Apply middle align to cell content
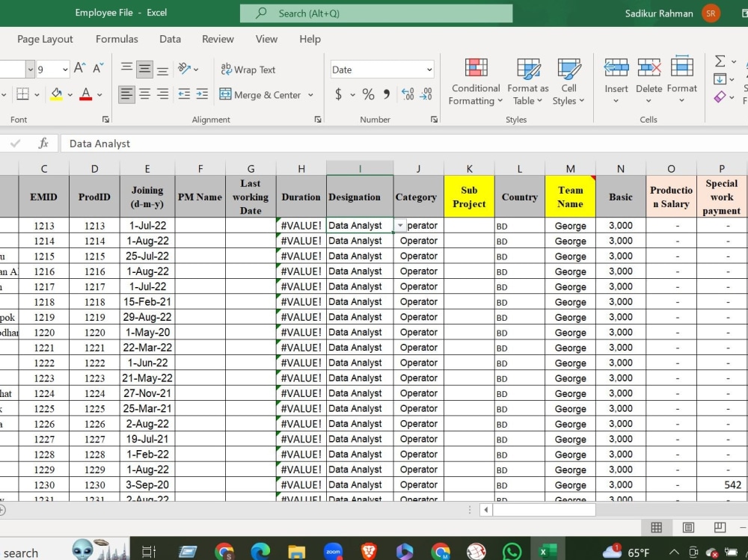This screenshot has height=560, width=748. (144, 70)
